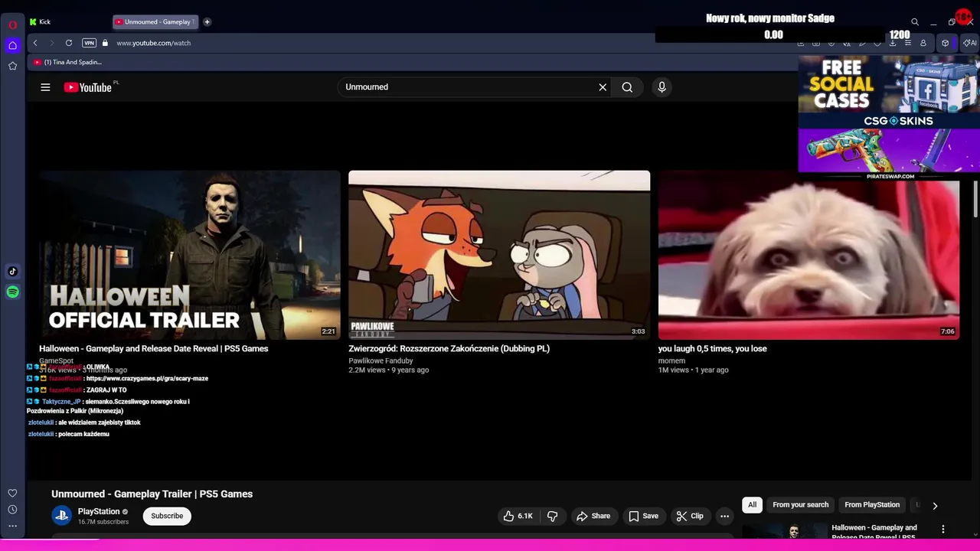Open the Opera AI assistant button
Screen dimensions: 980x551
[969, 43]
